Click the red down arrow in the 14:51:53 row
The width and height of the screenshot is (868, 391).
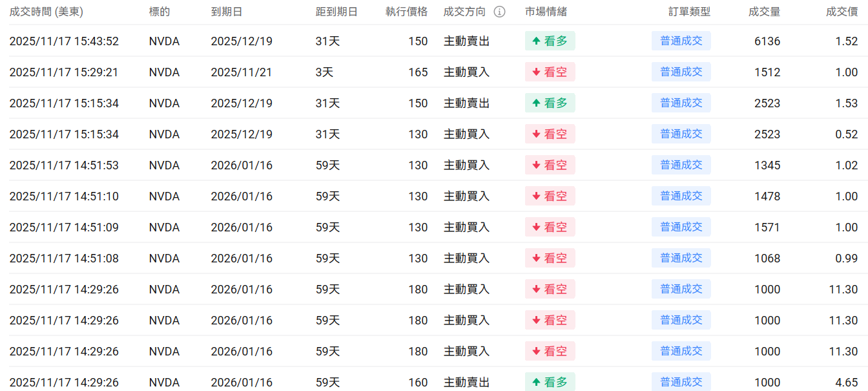tap(536, 165)
